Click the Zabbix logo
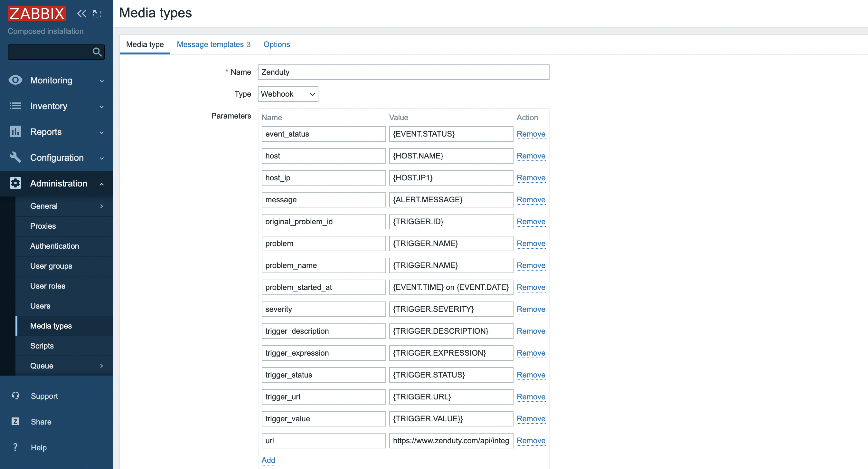Image resolution: width=868 pixels, height=469 pixels. (37, 14)
